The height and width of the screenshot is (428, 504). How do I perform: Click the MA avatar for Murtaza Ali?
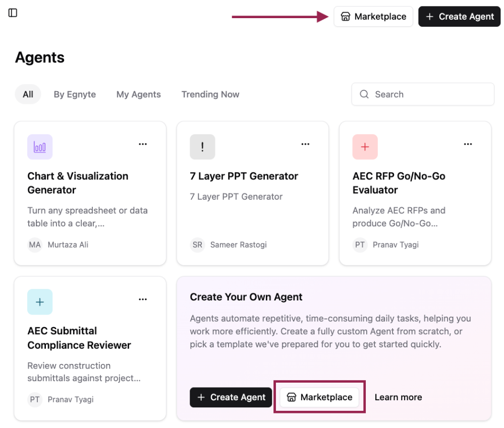(x=35, y=244)
